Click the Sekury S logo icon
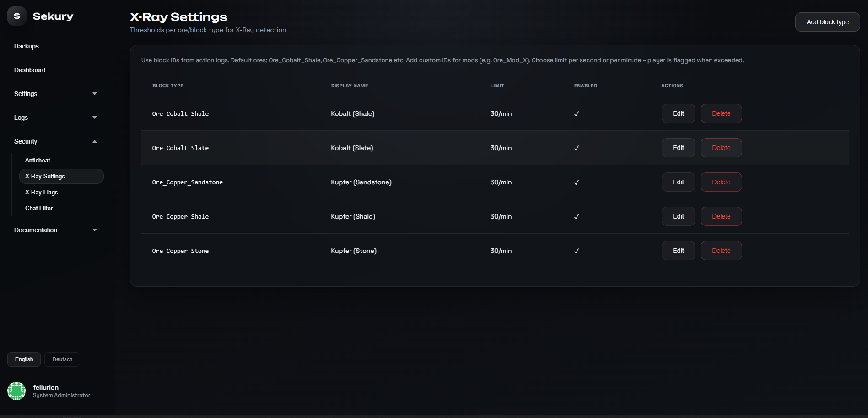Screen dimensions: 868x418 click(x=17, y=16)
